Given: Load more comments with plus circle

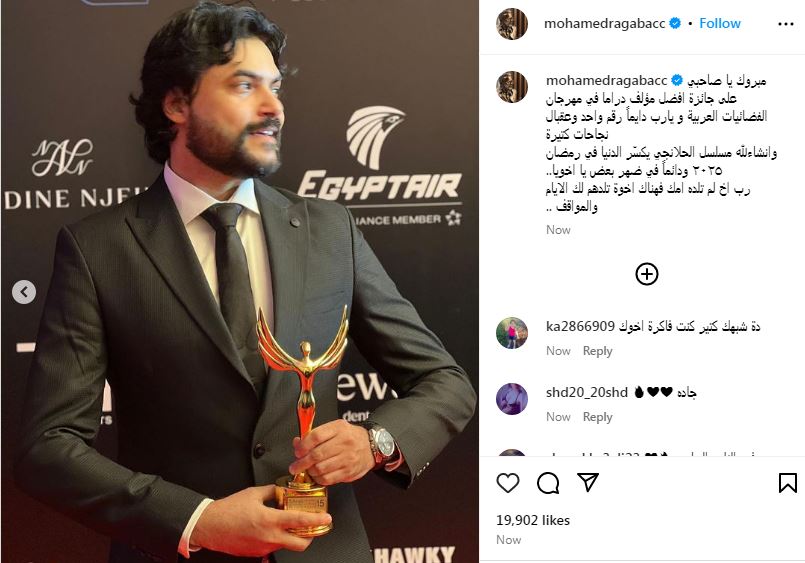Looking at the screenshot, I should coord(647,274).
